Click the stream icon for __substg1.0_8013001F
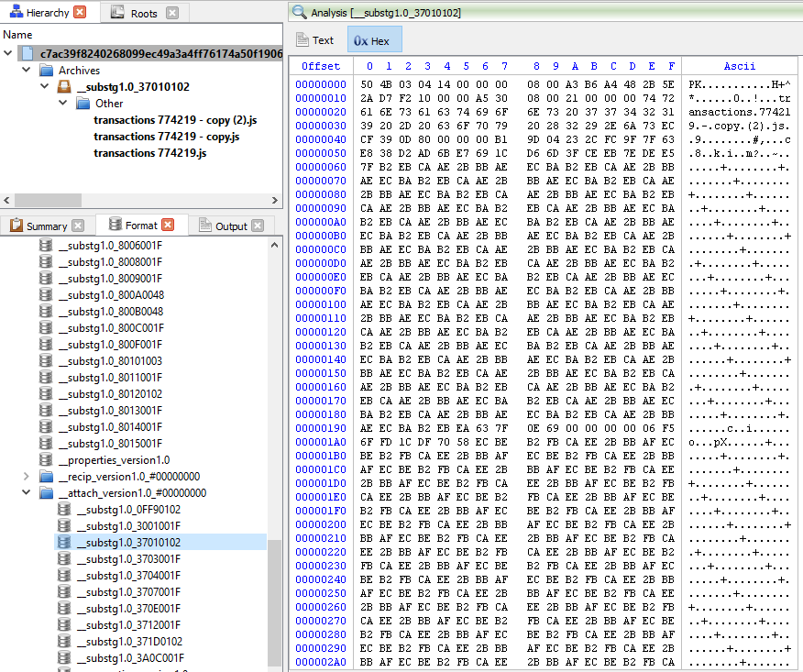The image size is (803, 672). click(46, 411)
